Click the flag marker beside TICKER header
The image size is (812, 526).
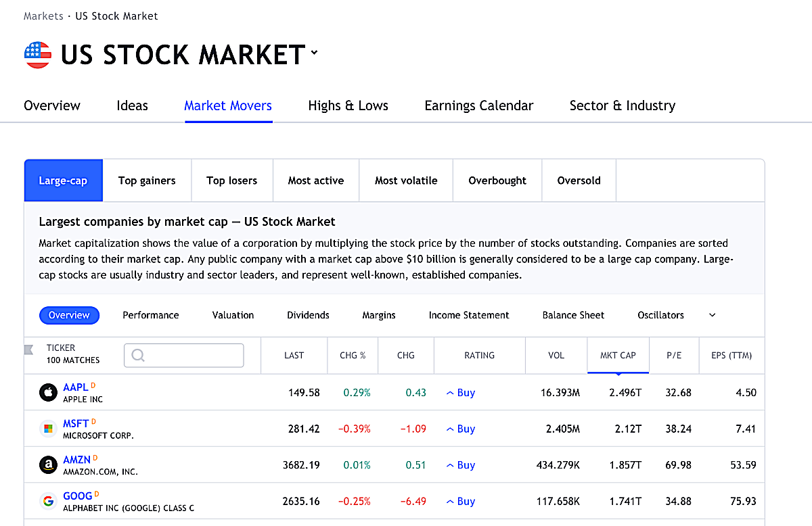click(x=29, y=350)
